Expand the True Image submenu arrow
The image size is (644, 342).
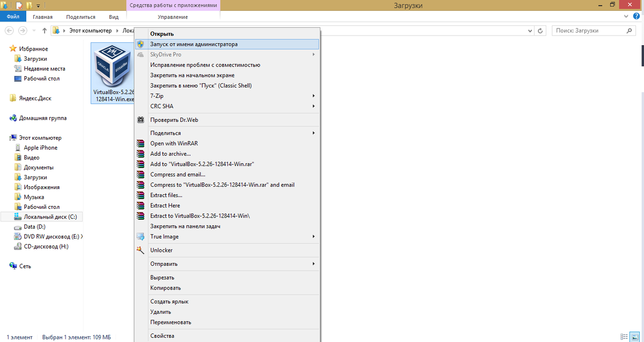[x=313, y=237]
